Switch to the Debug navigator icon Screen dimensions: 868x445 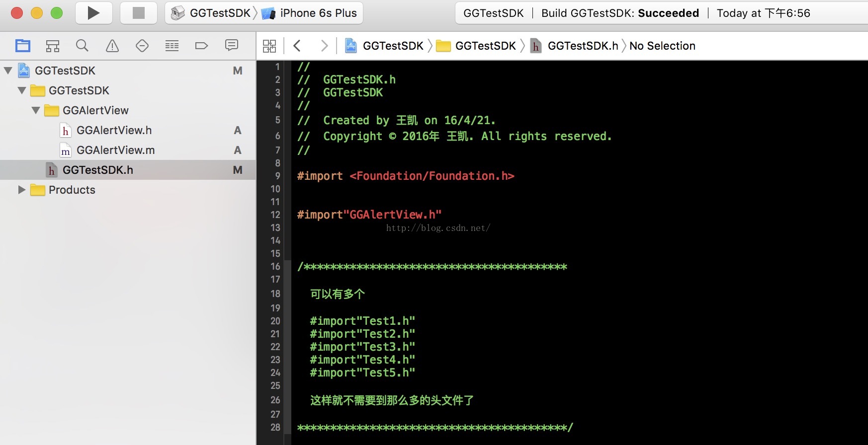pyautogui.click(x=172, y=46)
